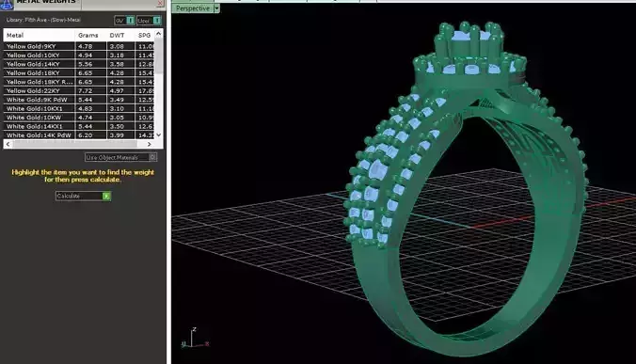Select the Yellow Gold:14KY row
636x364 pixels.
[79, 64]
